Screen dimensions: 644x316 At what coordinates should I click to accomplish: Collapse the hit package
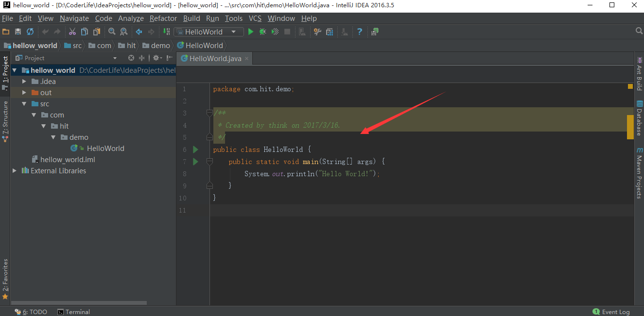pos(44,126)
